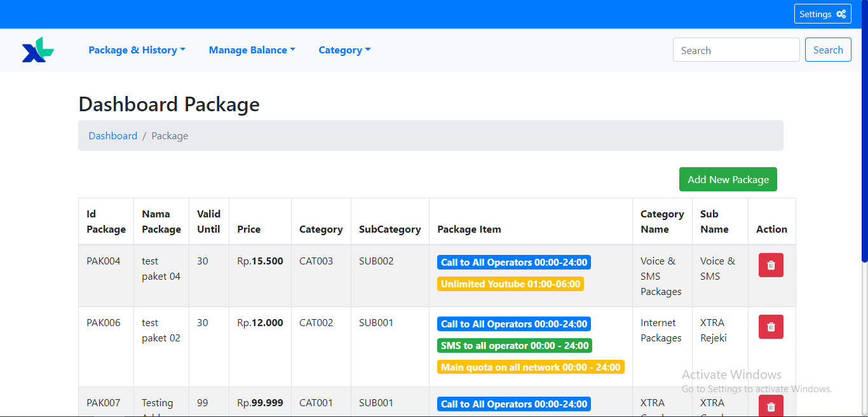
Task: Click the Package Item column header
Action: coord(531,221)
